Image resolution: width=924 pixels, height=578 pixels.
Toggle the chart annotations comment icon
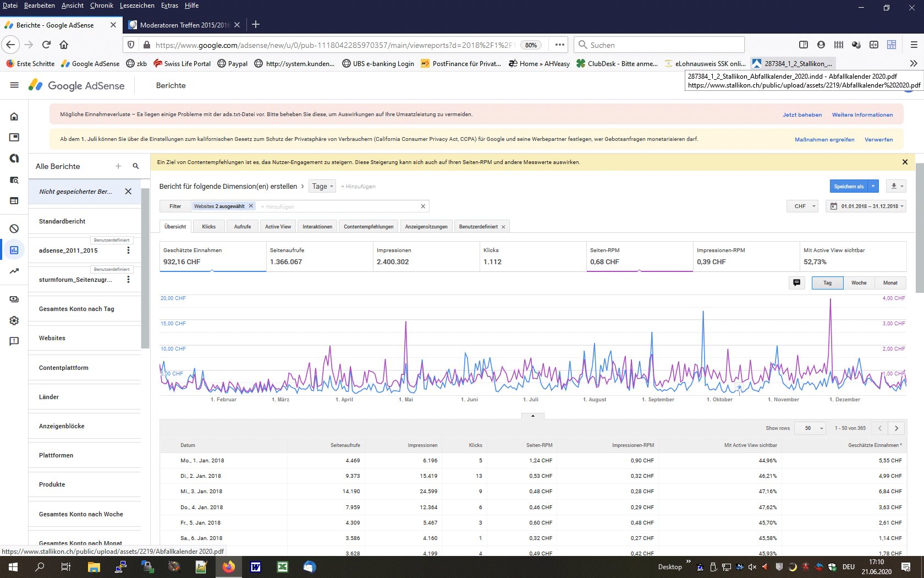796,283
